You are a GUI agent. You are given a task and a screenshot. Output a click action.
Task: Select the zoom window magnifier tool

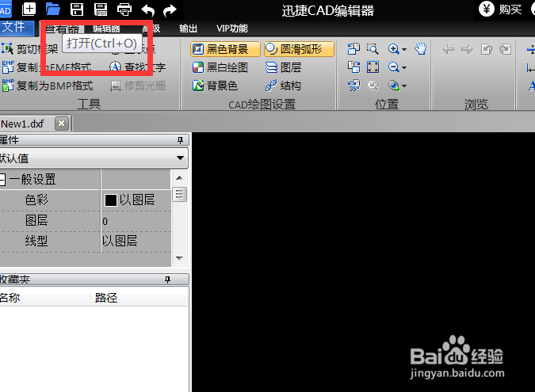373,49
